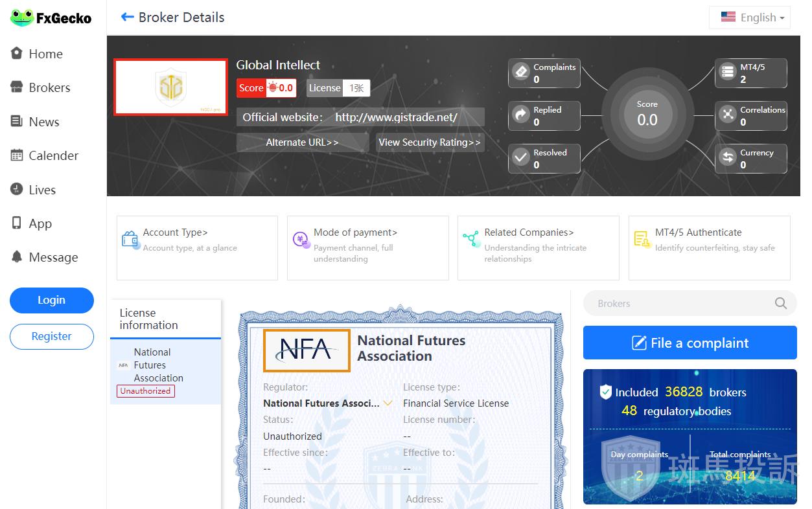Click the blue Login button
This screenshot has height=509, width=812.
point(51,300)
